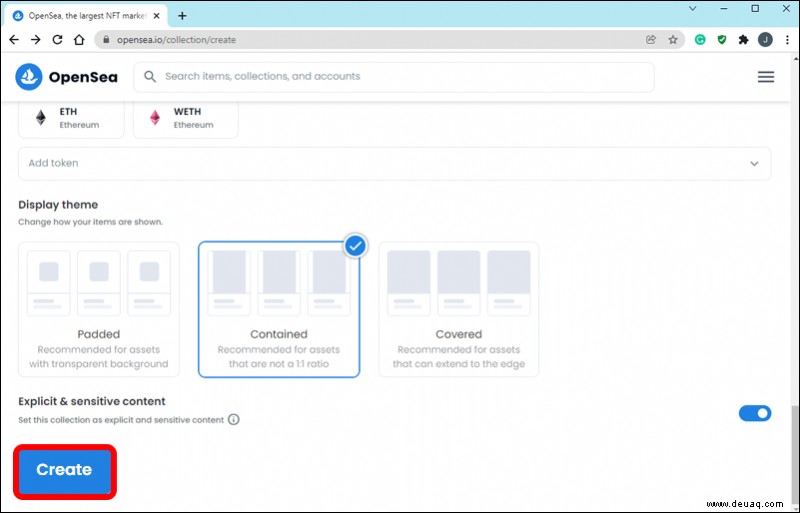Viewport: 800px width, 513px height.
Task: Click the search magnifier icon
Action: [x=149, y=77]
